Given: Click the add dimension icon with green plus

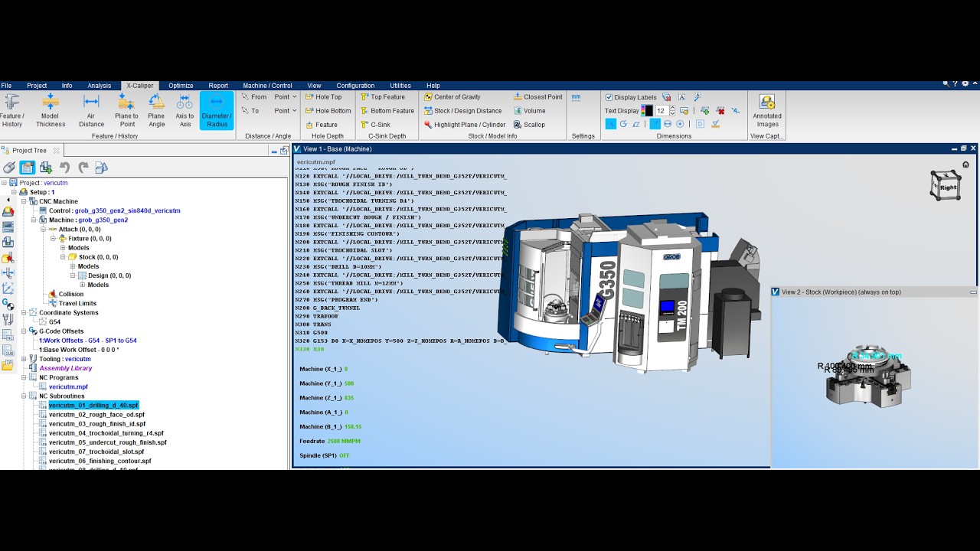Looking at the screenshot, I should [705, 111].
